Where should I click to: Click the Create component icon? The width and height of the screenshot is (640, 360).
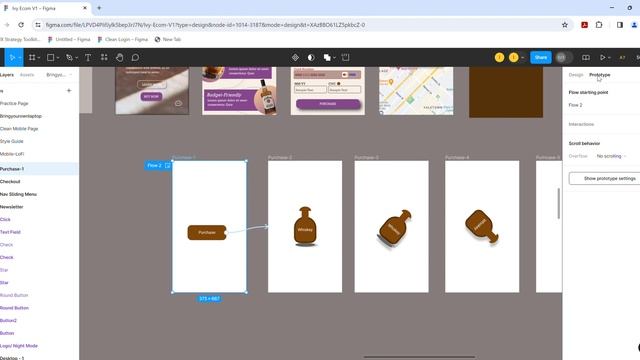[295, 58]
